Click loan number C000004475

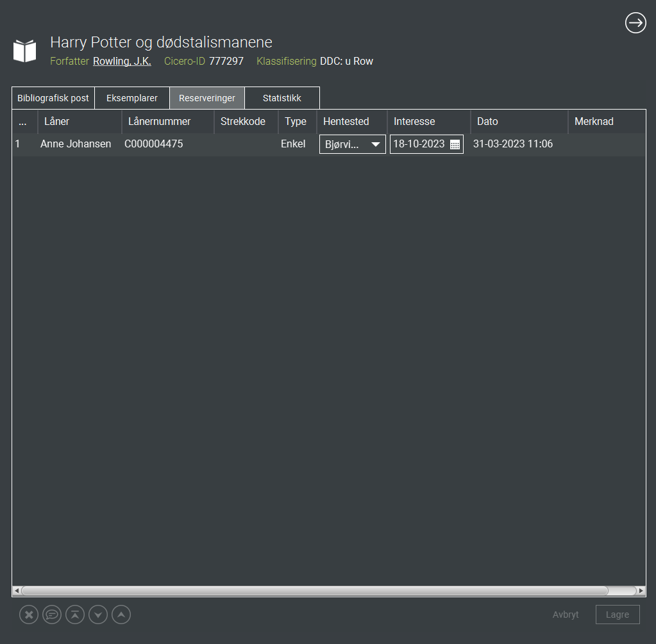153,144
